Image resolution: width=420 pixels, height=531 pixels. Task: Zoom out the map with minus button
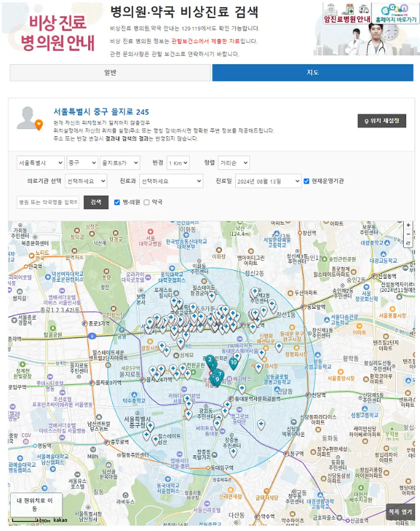pyautogui.click(x=408, y=234)
